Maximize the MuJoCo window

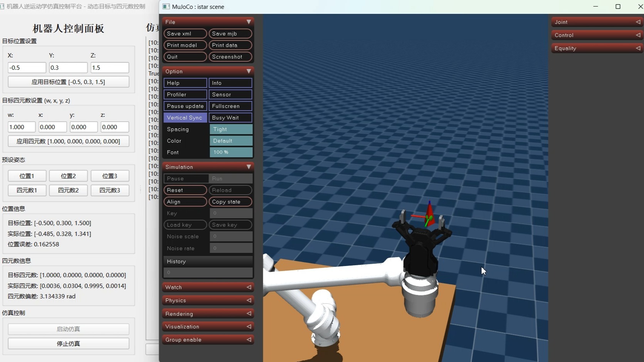618,7
